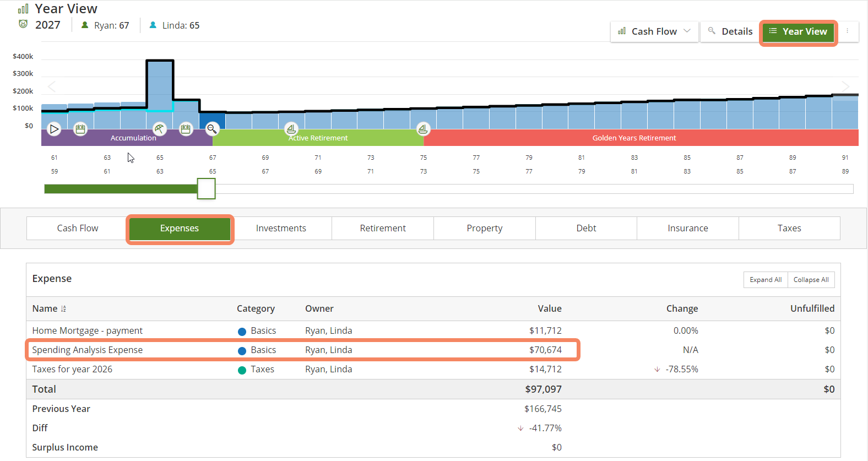Expand All expense rows
The image size is (868, 461).
point(766,280)
